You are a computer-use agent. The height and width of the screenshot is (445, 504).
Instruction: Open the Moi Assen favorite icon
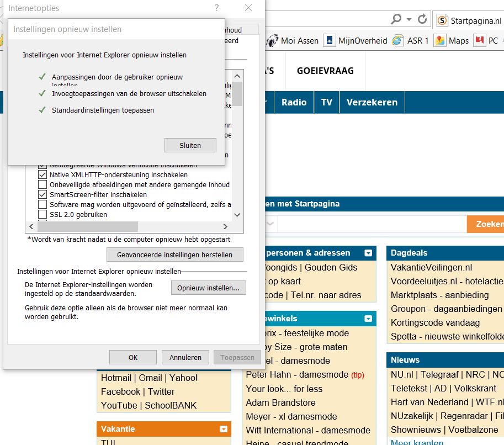[x=272, y=41]
